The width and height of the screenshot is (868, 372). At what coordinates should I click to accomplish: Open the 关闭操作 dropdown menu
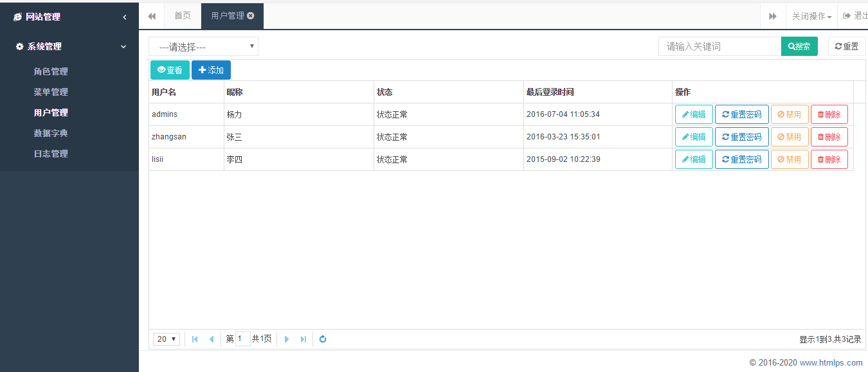click(x=811, y=16)
